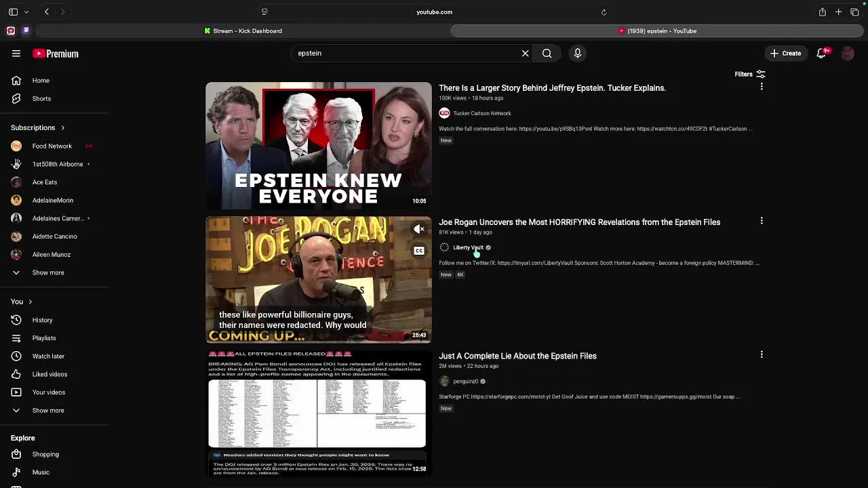Toggle the browser sidebar button

click(13, 12)
